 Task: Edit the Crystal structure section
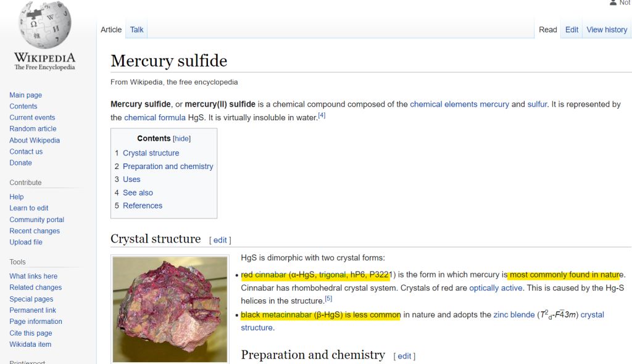220,240
